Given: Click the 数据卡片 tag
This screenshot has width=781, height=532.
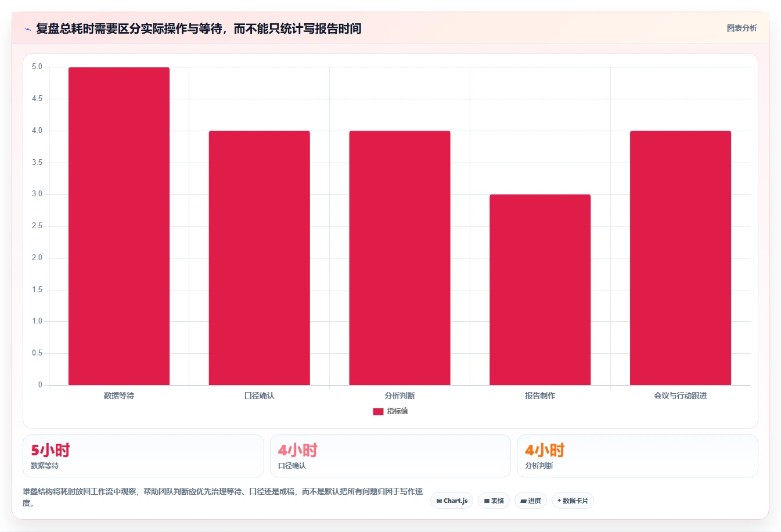Looking at the screenshot, I should point(573,501).
